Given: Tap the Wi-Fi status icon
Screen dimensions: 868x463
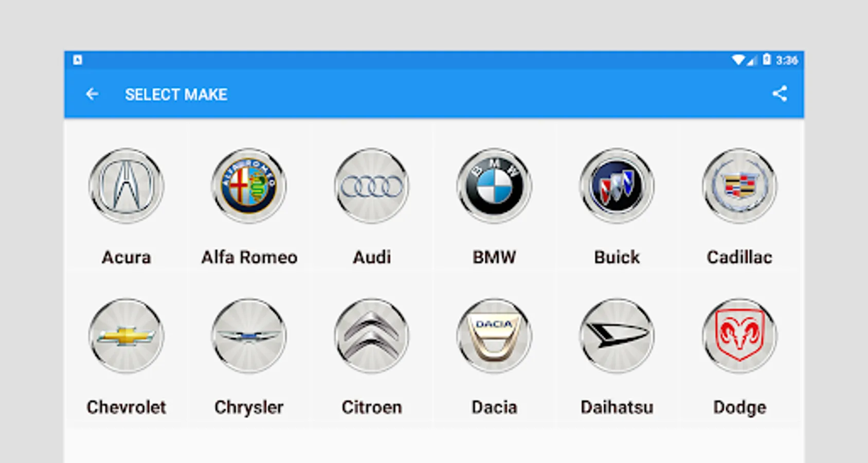Looking at the screenshot, I should click(x=738, y=60).
